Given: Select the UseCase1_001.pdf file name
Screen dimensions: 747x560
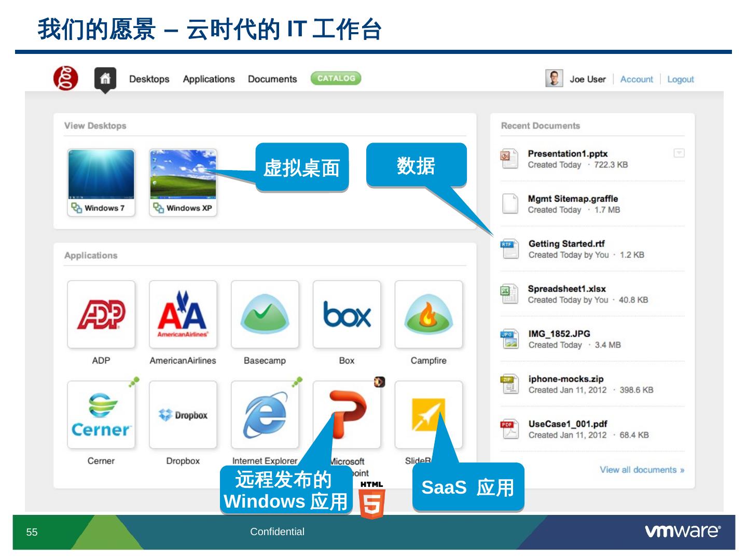Looking at the screenshot, I should click(568, 424).
